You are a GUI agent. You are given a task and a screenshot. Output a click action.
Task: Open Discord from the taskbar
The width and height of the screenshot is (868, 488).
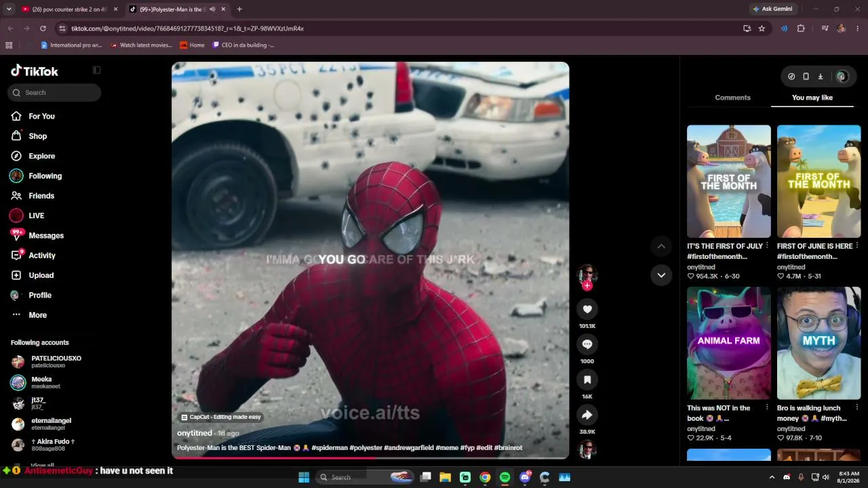pyautogui.click(x=525, y=477)
